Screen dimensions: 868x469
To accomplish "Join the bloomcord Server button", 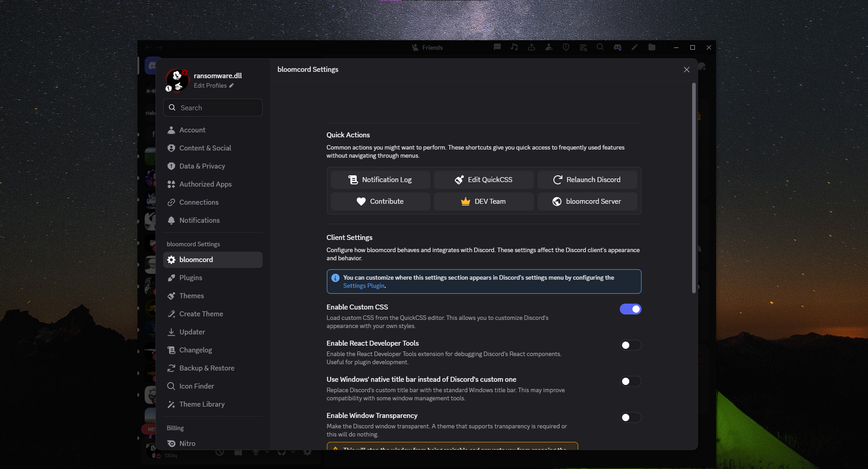I will pyautogui.click(x=587, y=202).
